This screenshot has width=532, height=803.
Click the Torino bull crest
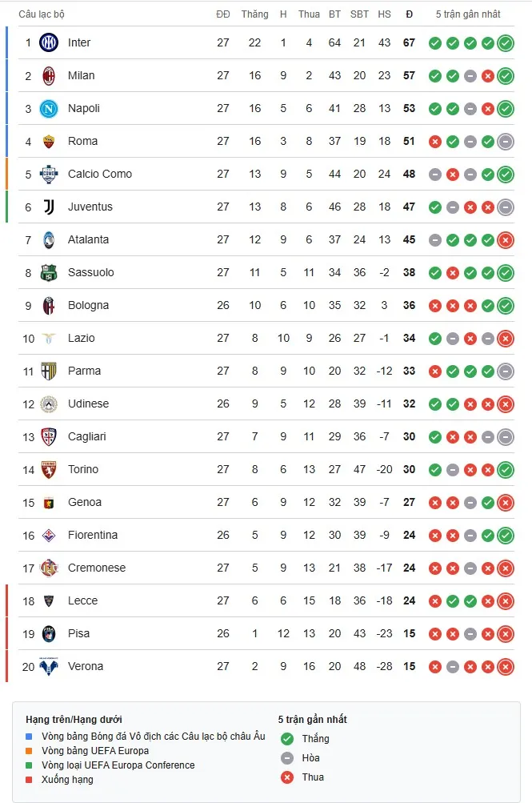click(48, 469)
